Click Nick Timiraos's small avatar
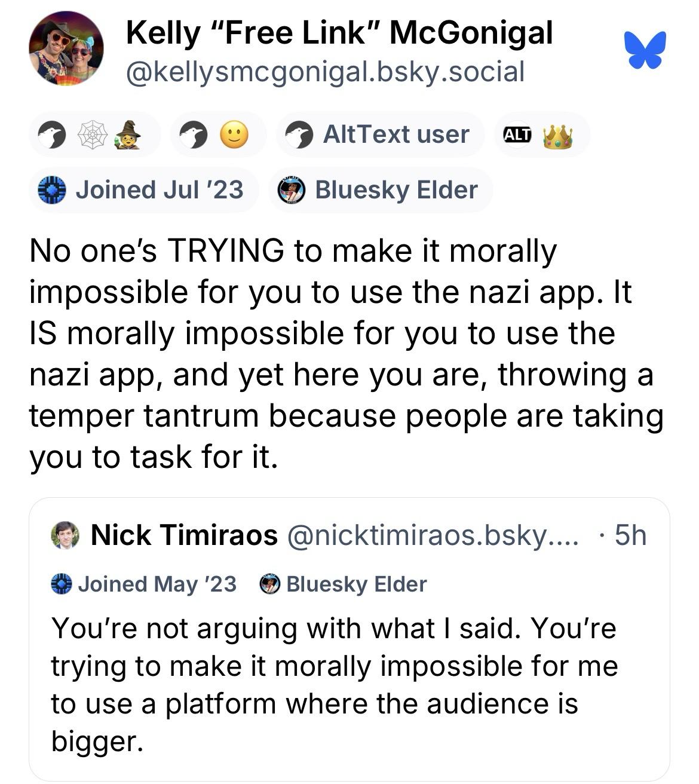This screenshot has width=699, height=784. click(x=66, y=535)
